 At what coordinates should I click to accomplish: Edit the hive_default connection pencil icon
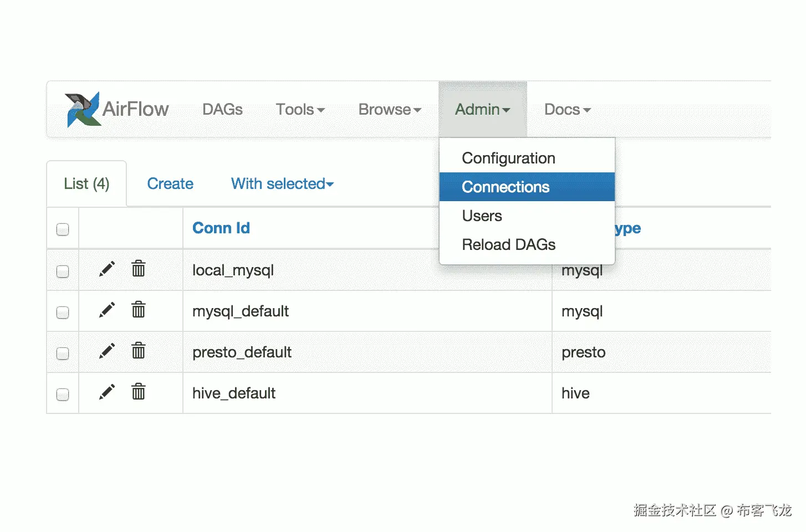[107, 392]
